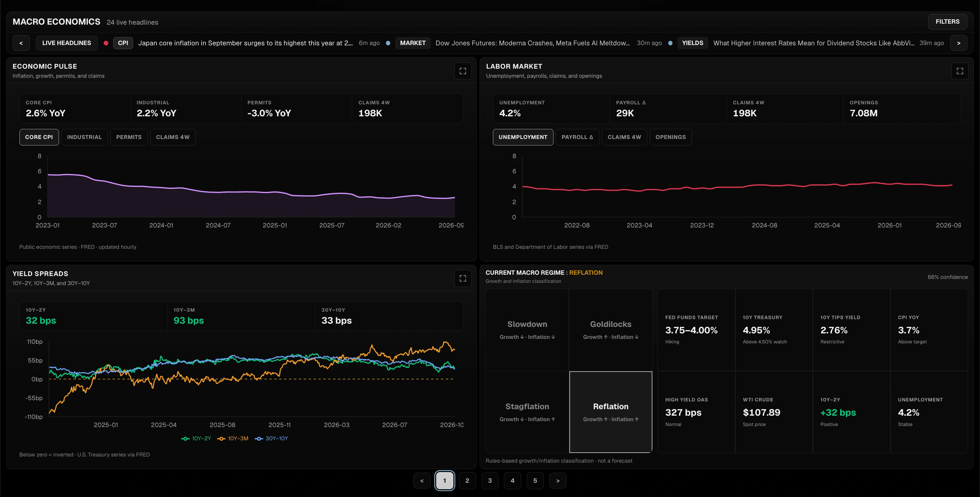Click the HIGH YIELD OAS 327 bps card
This screenshot has width=980, height=497.
pos(696,412)
